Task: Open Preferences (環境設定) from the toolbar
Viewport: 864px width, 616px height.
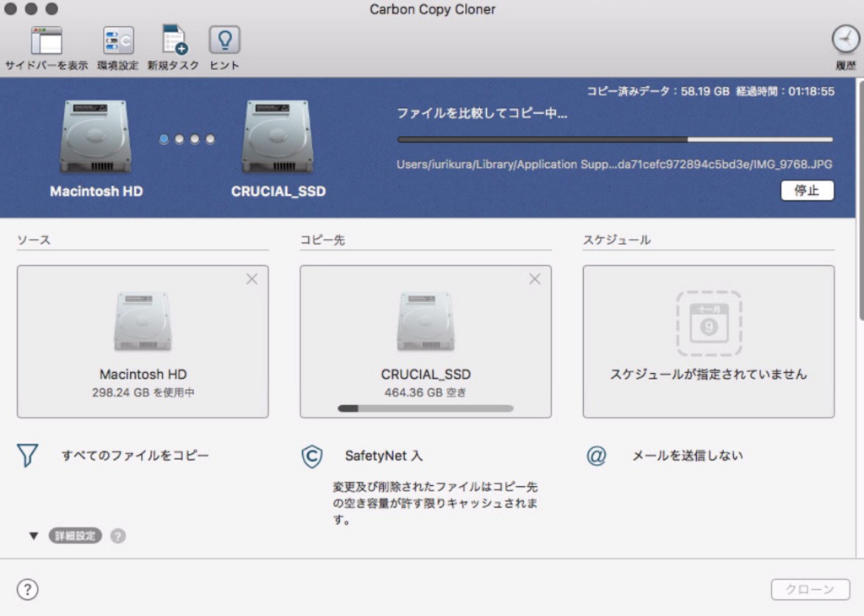Action: (x=118, y=41)
